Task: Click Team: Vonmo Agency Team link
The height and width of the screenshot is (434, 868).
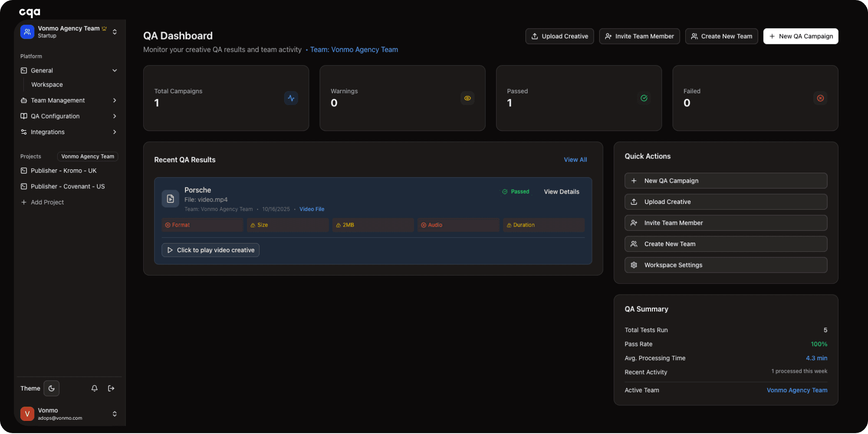Action: (354, 49)
